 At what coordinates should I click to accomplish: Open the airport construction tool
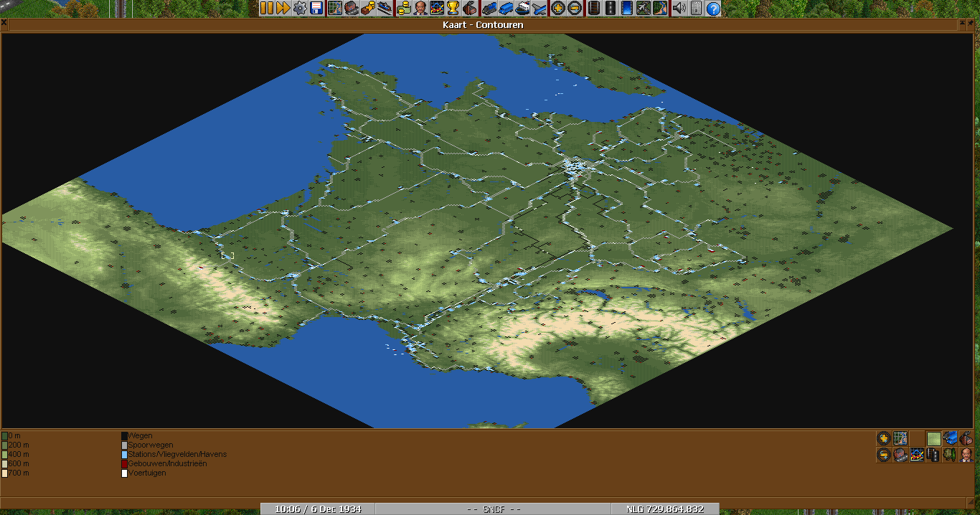click(643, 8)
